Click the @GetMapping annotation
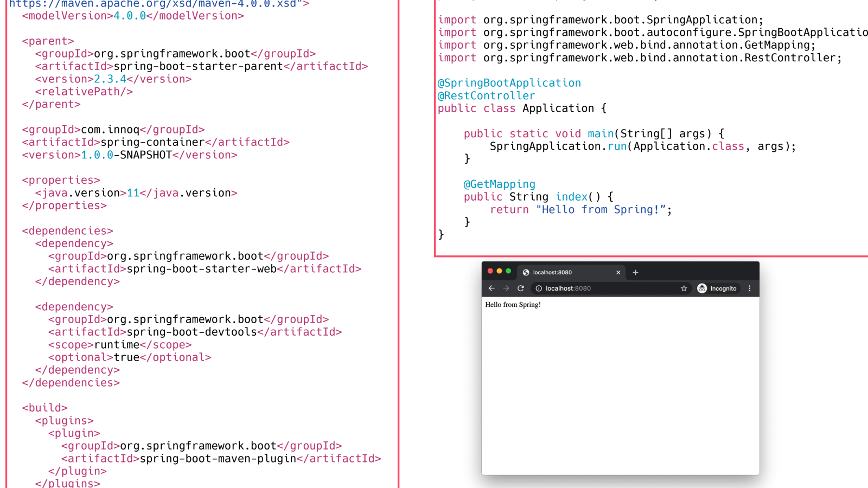Image resolution: width=868 pixels, height=488 pixels. pyautogui.click(x=499, y=184)
